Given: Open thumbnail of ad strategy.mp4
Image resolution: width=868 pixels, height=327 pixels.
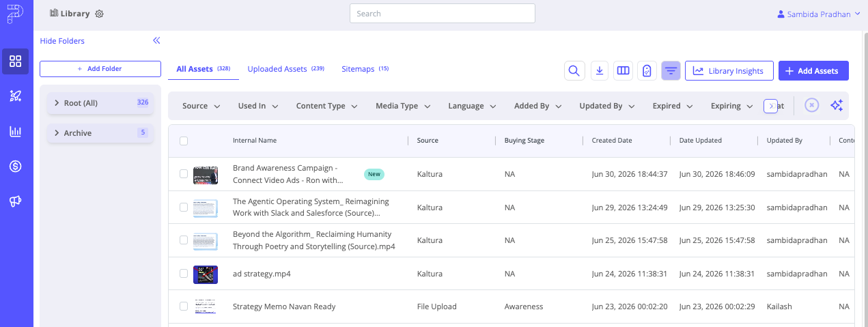Looking at the screenshot, I should click(206, 273).
